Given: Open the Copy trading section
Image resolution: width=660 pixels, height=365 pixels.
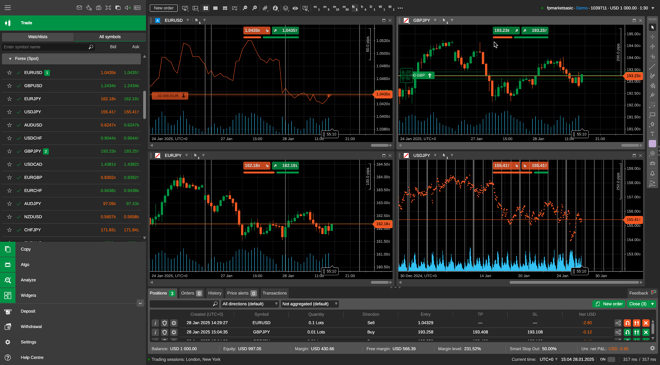Looking at the screenshot, I should [x=25, y=249].
